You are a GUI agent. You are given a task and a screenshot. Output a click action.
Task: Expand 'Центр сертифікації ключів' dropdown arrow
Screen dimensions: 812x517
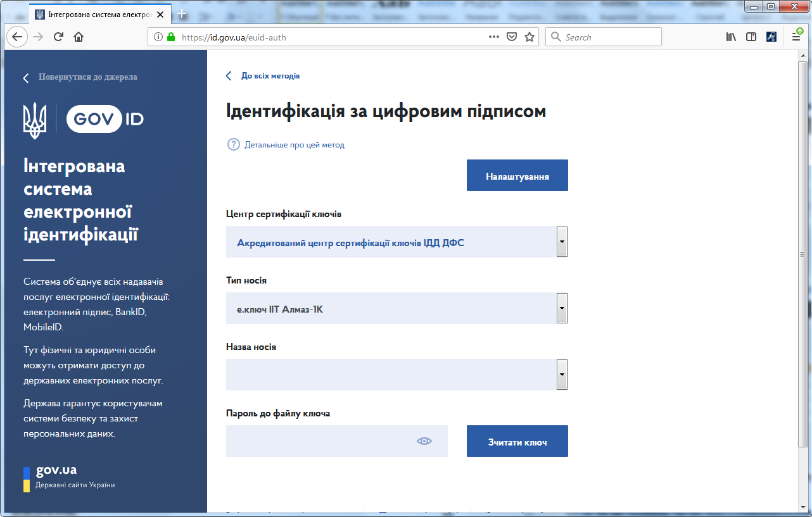coord(562,242)
